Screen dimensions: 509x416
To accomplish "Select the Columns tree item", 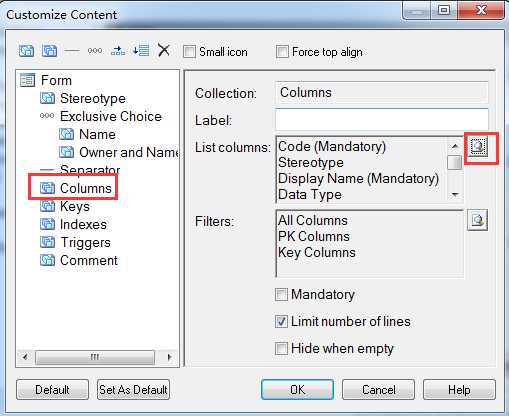I will pyautogui.click(x=86, y=188).
